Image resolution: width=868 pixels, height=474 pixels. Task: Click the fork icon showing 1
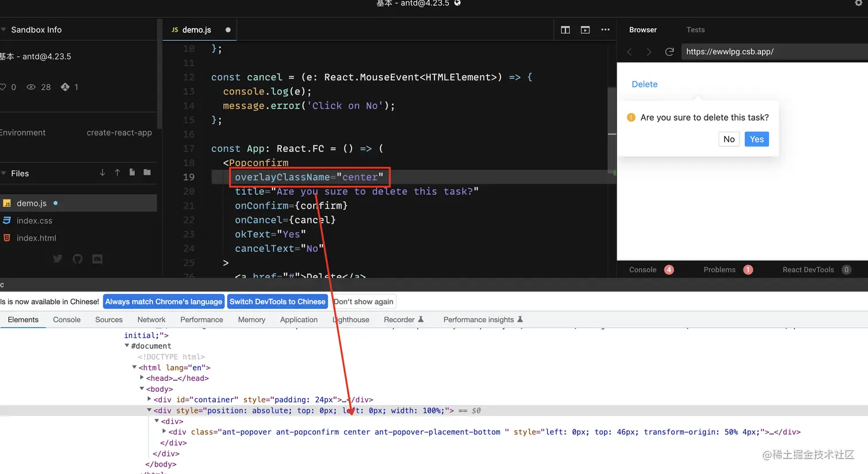click(65, 87)
